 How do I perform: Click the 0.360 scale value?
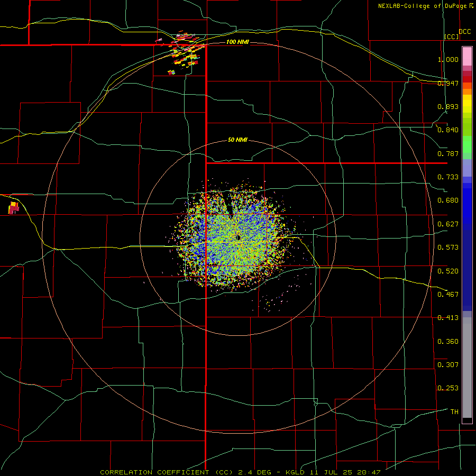point(448,342)
